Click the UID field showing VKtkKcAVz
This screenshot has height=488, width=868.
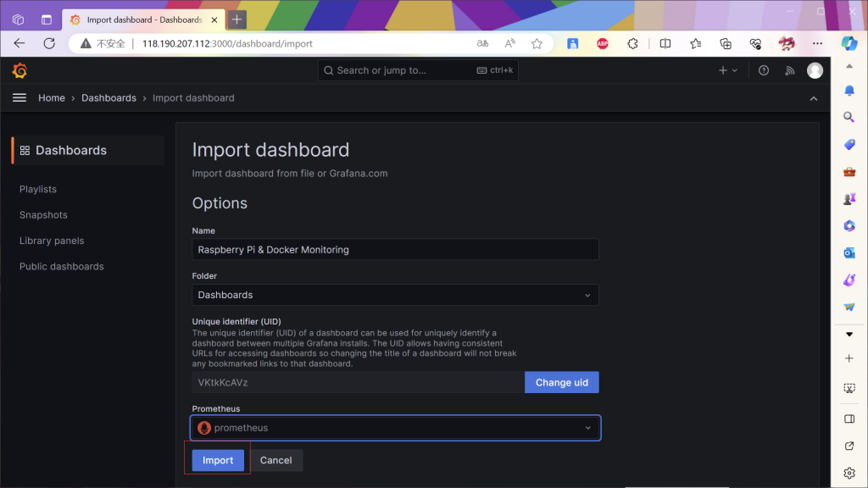[x=359, y=382]
